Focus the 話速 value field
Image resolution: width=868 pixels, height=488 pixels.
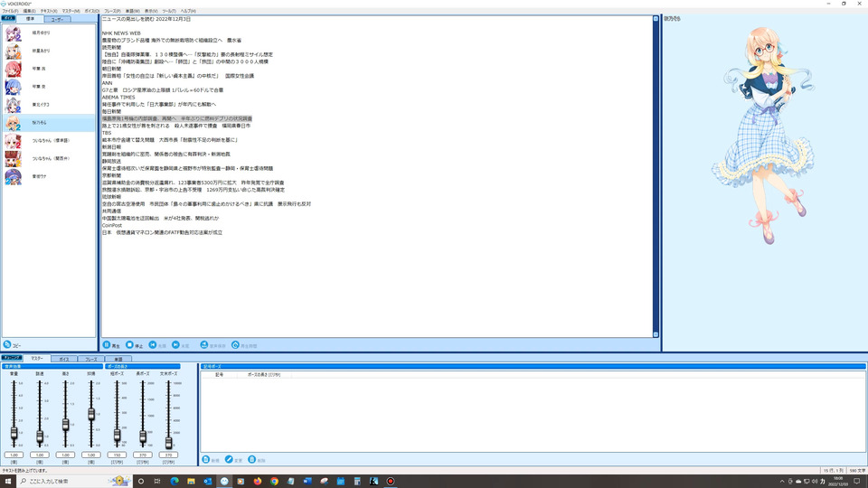[39, 455]
